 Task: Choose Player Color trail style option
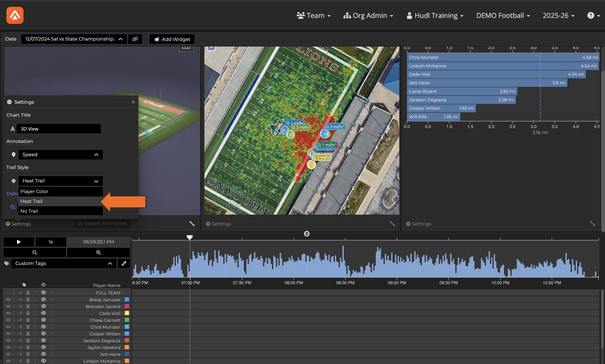61,191
